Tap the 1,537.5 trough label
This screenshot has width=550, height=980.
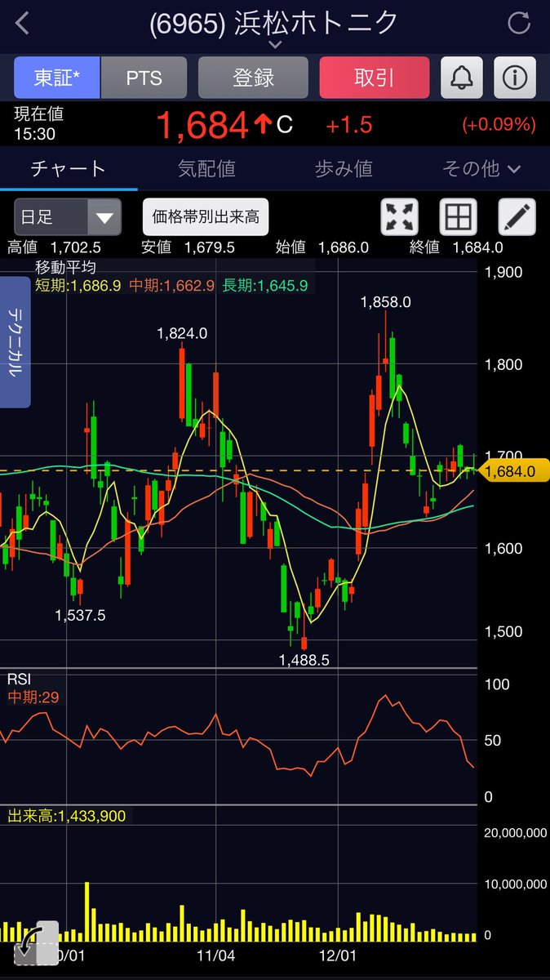click(80, 616)
